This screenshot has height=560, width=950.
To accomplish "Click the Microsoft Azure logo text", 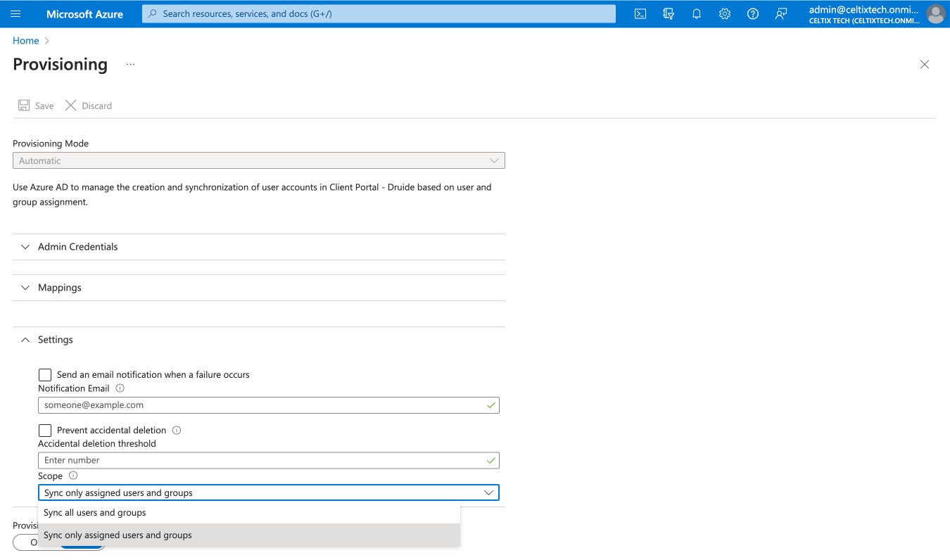I will 84,14.
